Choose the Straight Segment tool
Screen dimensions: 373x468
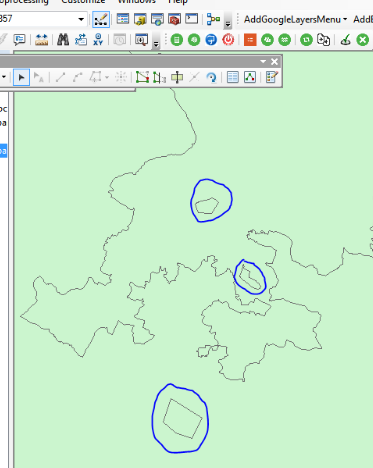click(60, 77)
